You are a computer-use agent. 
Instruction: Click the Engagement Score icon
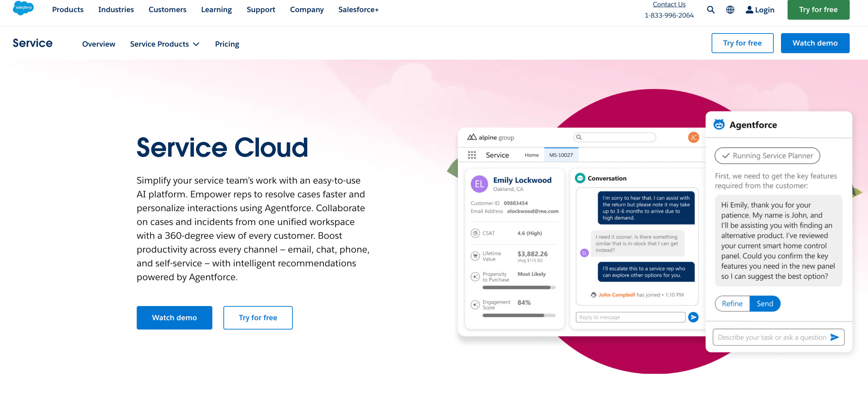tap(475, 305)
